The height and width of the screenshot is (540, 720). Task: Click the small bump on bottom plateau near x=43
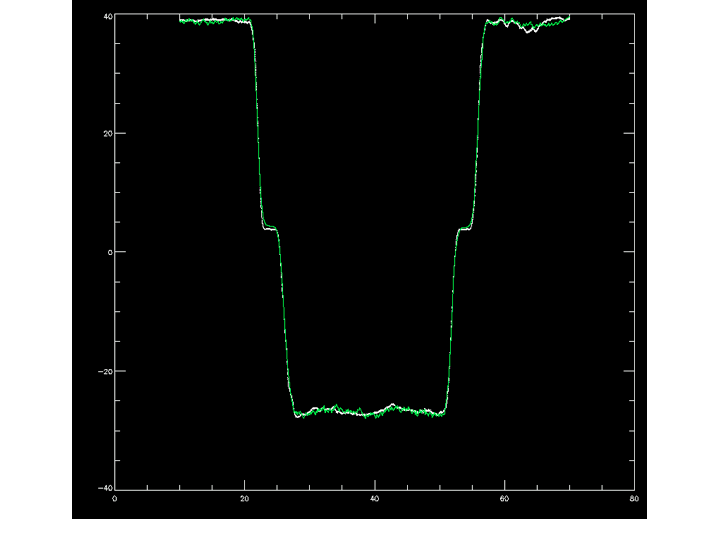click(x=393, y=405)
